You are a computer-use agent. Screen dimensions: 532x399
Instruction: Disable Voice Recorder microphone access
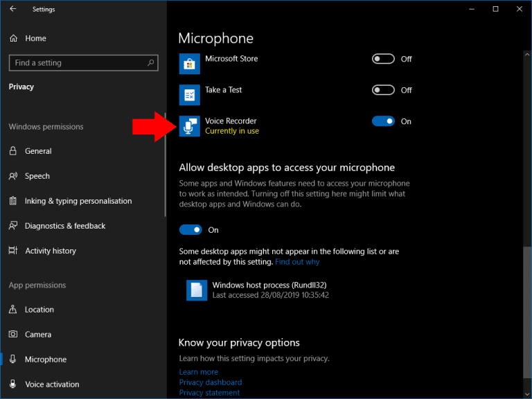pyautogui.click(x=383, y=121)
